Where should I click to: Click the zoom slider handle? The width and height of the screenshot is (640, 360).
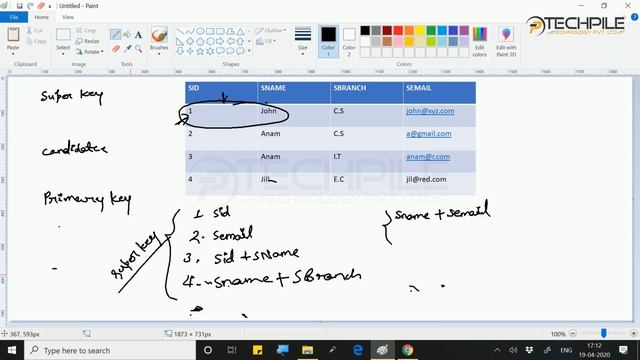(x=604, y=333)
